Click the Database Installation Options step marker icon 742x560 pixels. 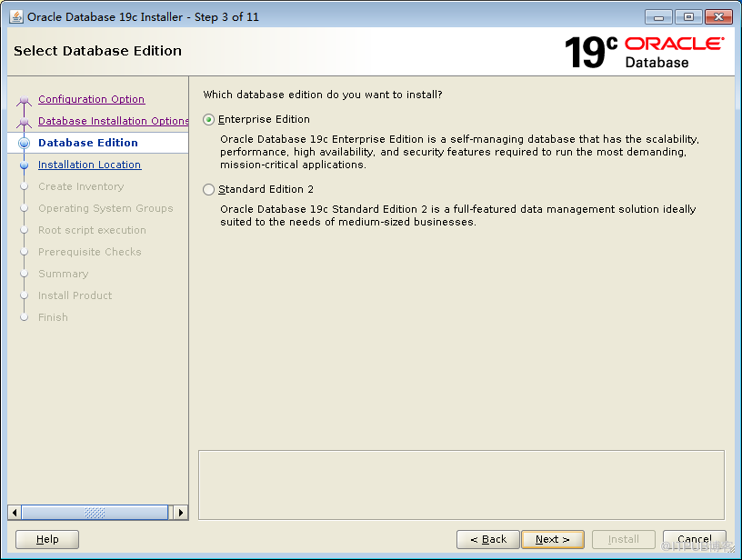tap(25, 122)
